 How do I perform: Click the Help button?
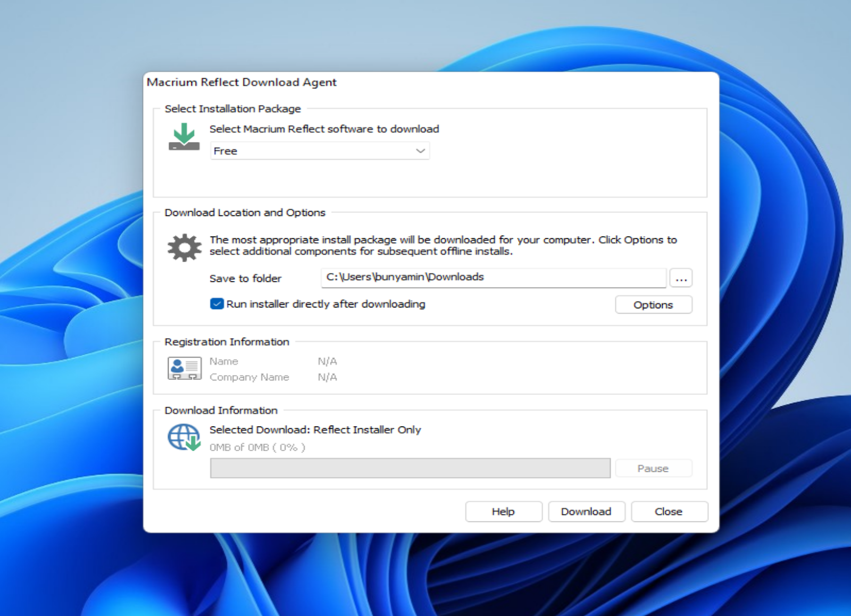[503, 511]
